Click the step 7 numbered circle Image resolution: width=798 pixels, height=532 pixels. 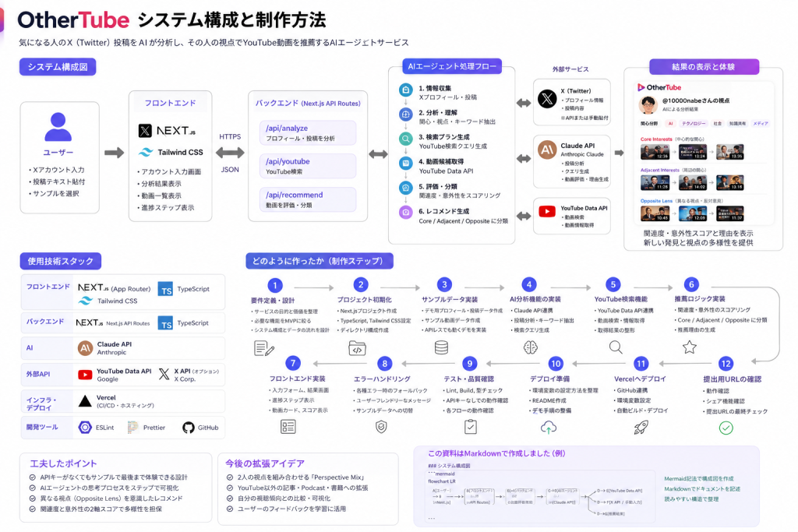coord(293,363)
